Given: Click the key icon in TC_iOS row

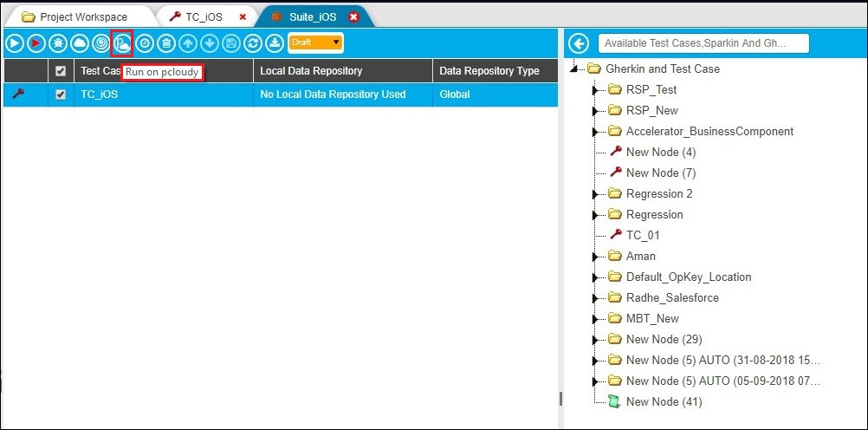Looking at the screenshot, I should tap(17, 94).
